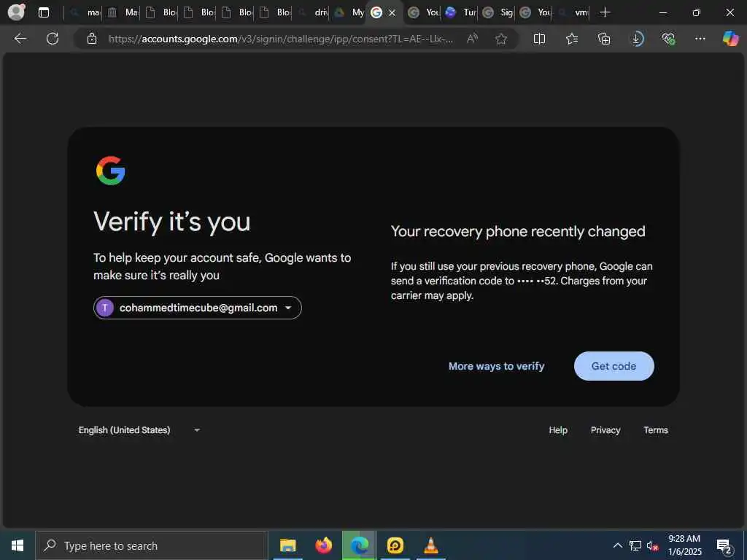This screenshot has width=747, height=560.
Task: Open the Privacy link
Action: [x=605, y=430]
